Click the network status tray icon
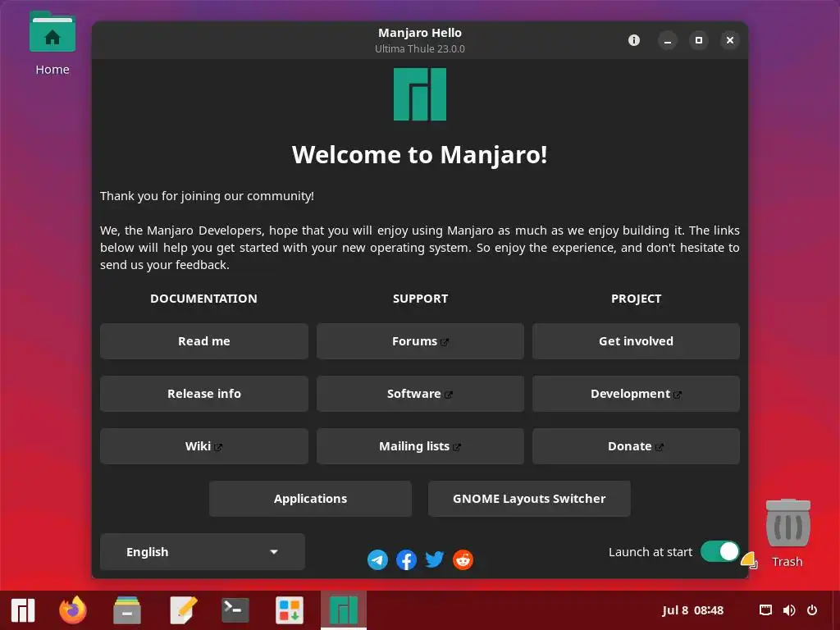Viewport: 840px width, 630px height. pos(765,610)
